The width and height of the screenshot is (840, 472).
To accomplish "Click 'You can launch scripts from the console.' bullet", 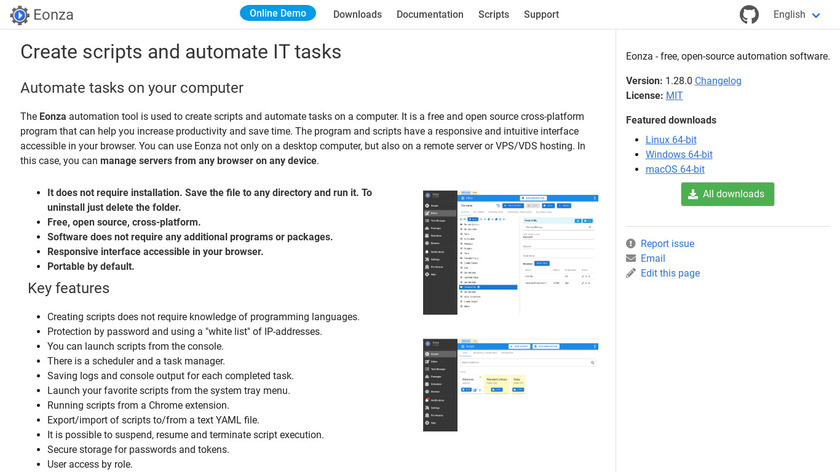I will pyautogui.click(x=136, y=347).
